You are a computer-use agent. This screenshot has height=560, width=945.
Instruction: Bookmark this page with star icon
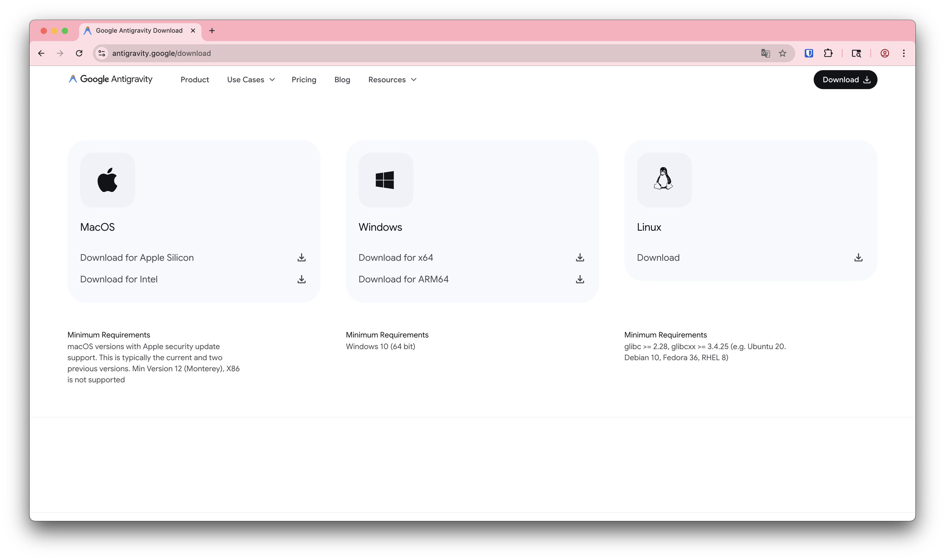782,53
